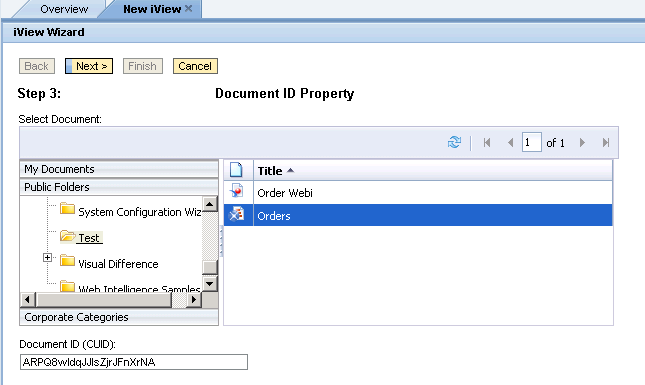Click the Next button

[x=89, y=66]
